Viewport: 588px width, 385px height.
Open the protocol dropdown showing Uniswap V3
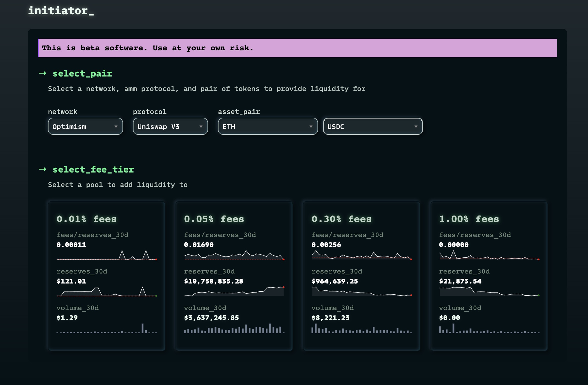[x=170, y=126]
